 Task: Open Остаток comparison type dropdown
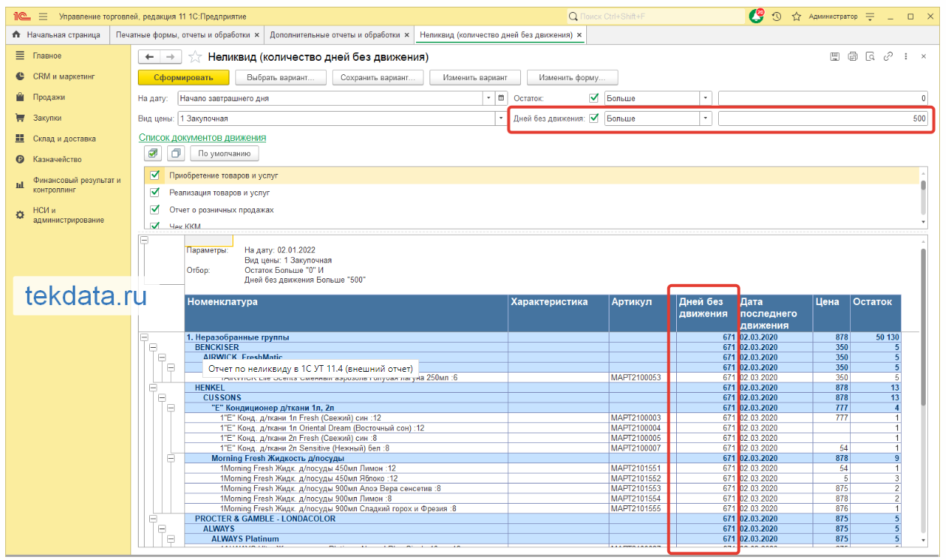point(705,98)
